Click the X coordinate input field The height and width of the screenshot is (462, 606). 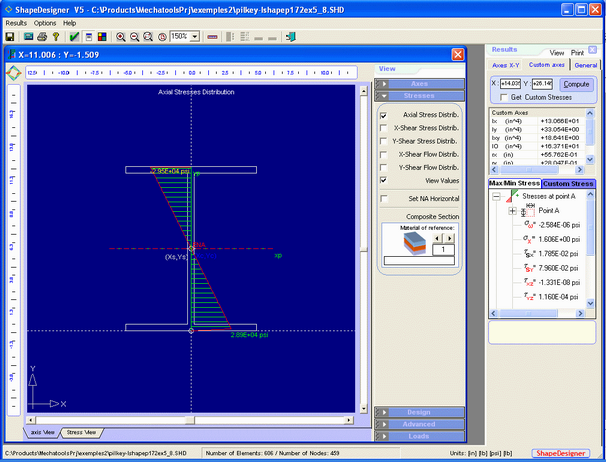(x=511, y=84)
